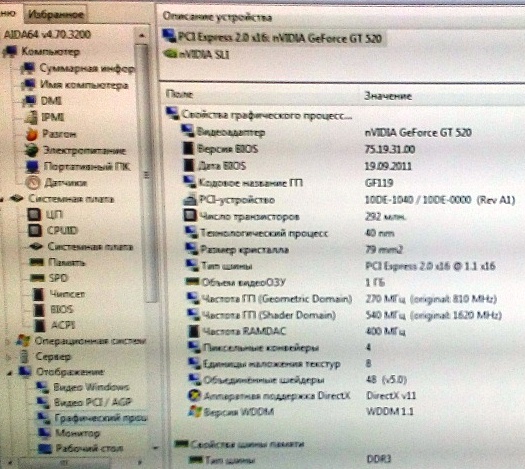The image size is (525, 469).
Task: Expand the Операционная система tree node
Action: pos(6,341)
